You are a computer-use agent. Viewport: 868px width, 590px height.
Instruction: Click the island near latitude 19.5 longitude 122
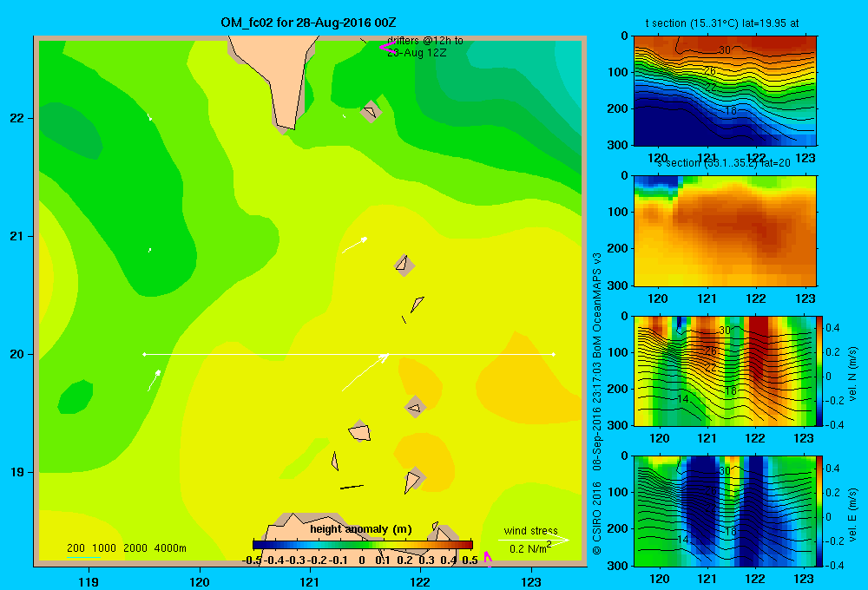[x=415, y=408]
